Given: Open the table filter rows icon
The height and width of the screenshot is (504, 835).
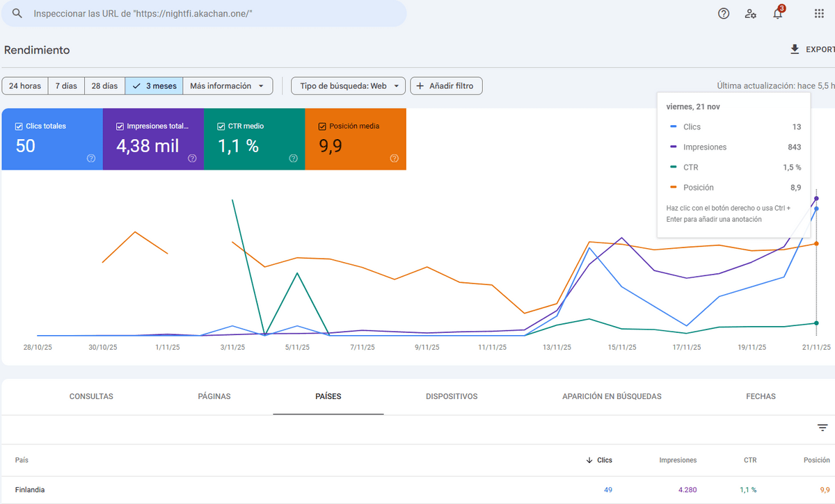Looking at the screenshot, I should tap(822, 428).
